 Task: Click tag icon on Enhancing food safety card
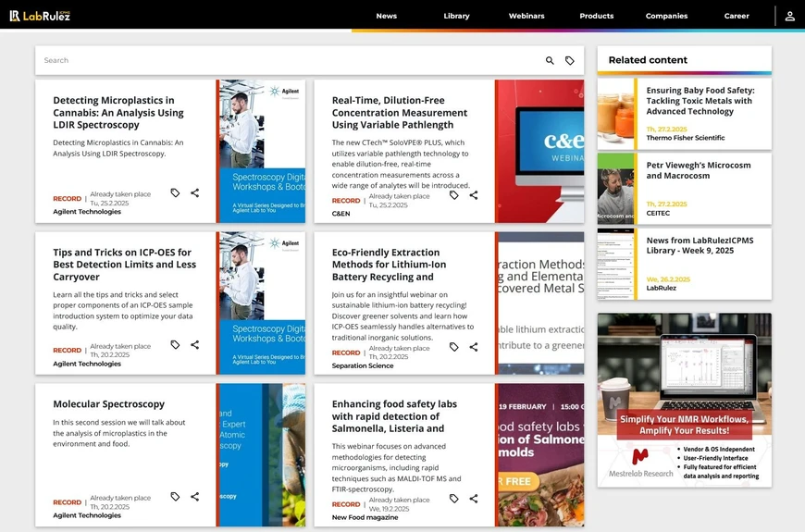point(453,499)
